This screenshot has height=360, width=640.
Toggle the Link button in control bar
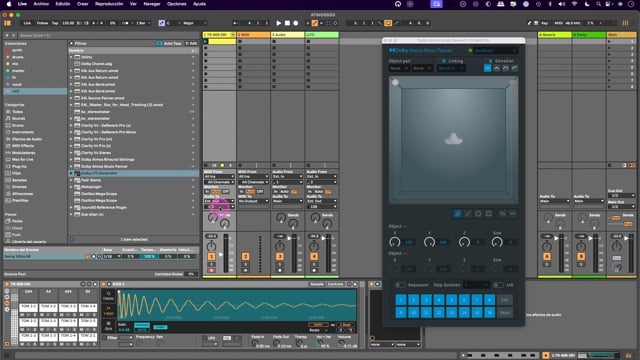[27, 23]
